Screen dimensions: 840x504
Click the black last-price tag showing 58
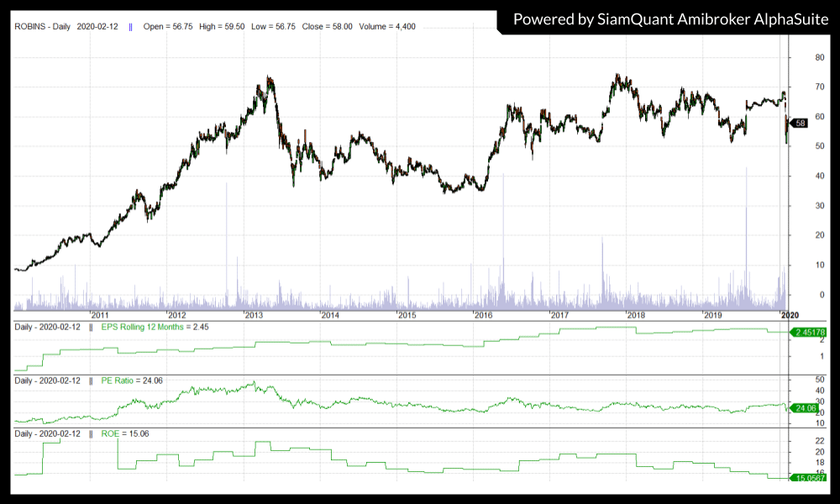tap(800, 123)
